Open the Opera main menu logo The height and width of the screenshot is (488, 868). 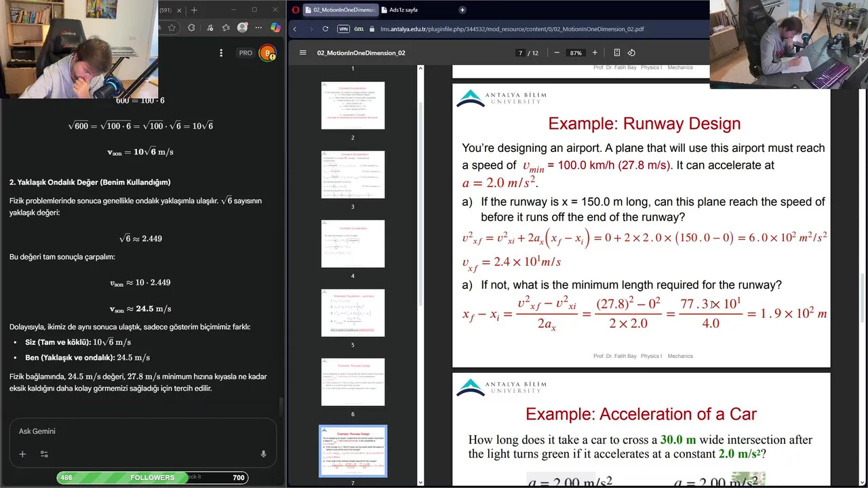pyautogui.click(x=296, y=9)
